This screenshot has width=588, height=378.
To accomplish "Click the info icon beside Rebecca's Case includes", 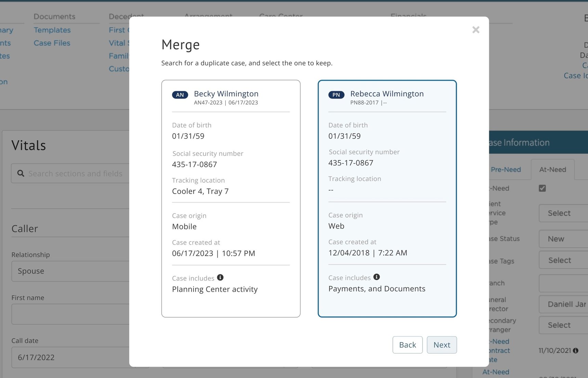I will tap(376, 277).
